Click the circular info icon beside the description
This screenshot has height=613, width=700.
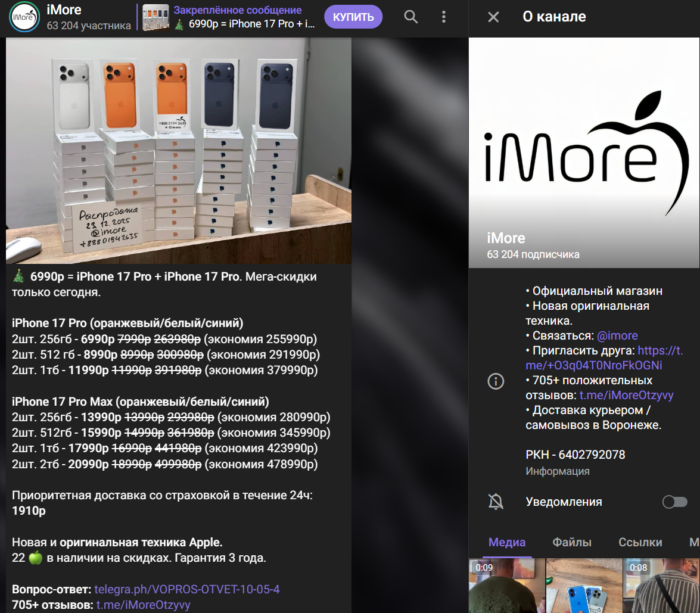click(496, 381)
